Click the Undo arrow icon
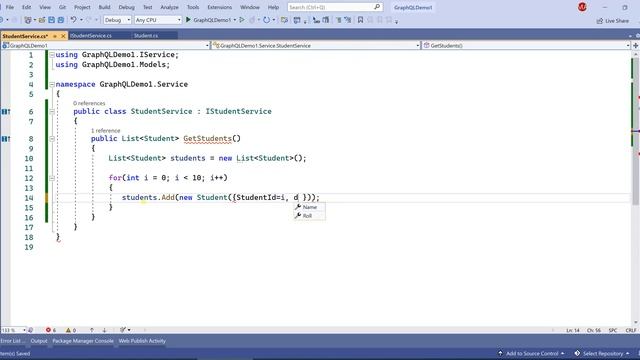Image resolution: width=640 pixels, height=360 pixels. click(73, 20)
